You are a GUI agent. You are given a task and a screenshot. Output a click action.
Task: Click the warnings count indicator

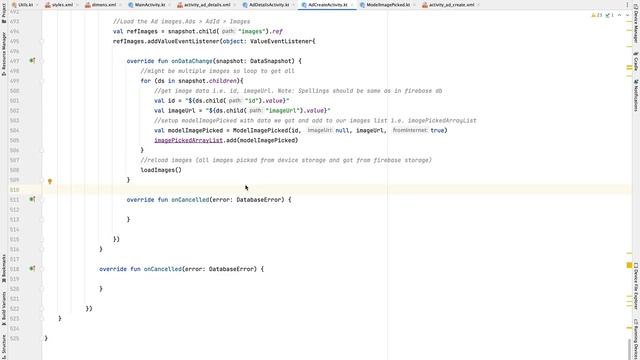click(597, 15)
